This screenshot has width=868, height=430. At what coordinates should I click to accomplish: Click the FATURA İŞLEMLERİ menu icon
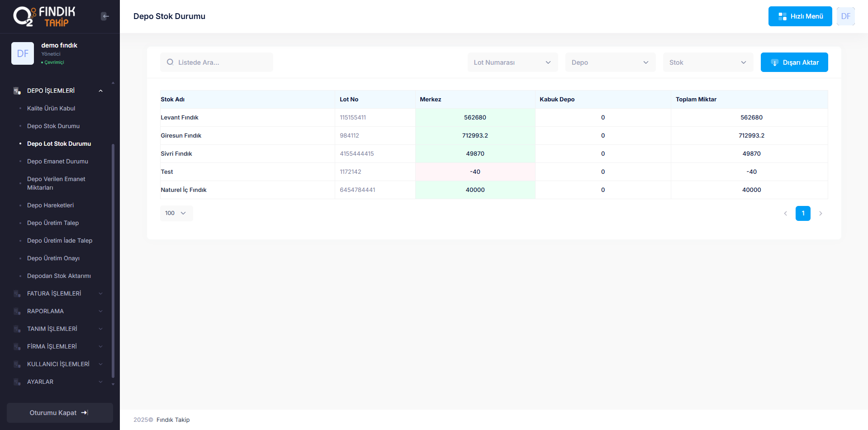tap(17, 294)
